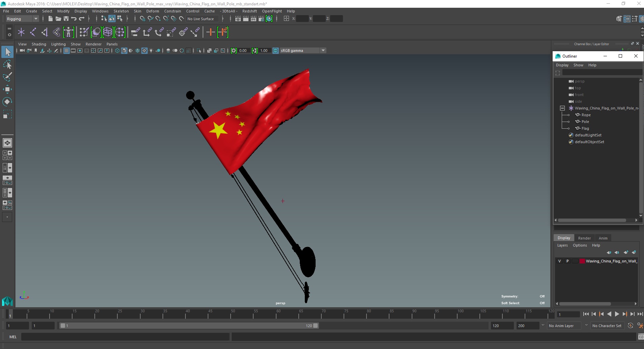Toggle film gate in viewport
Viewport: 644px width, 349px height.
[x=73, y=51]
